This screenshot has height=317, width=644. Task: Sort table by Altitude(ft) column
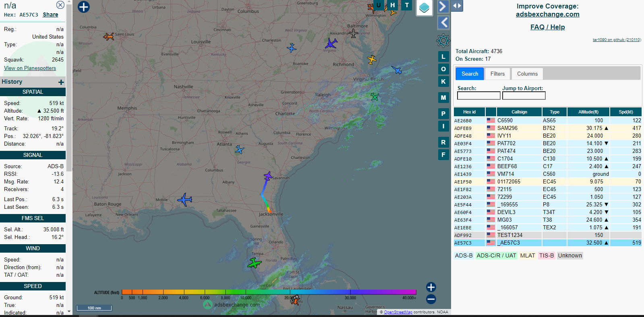tap(588, 112)
